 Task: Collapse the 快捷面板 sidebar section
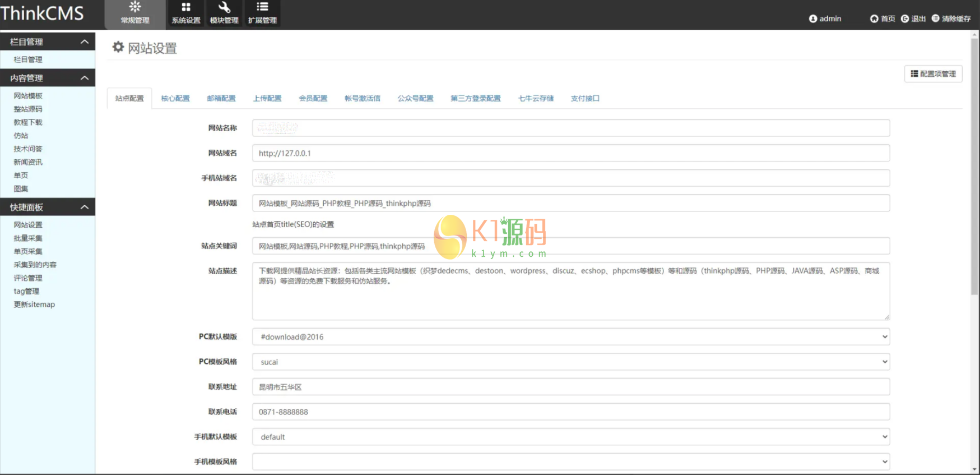pyautogui.click(x=85, y=207)
